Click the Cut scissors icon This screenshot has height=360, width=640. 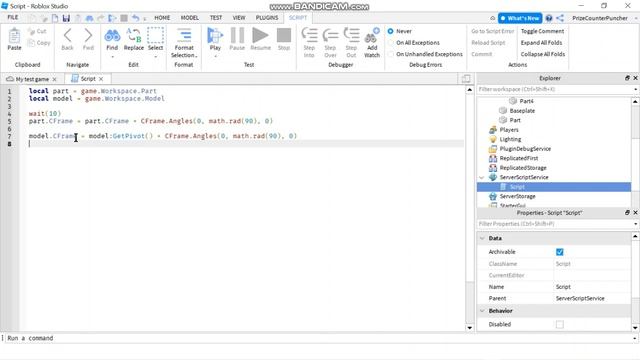point(31,31)
